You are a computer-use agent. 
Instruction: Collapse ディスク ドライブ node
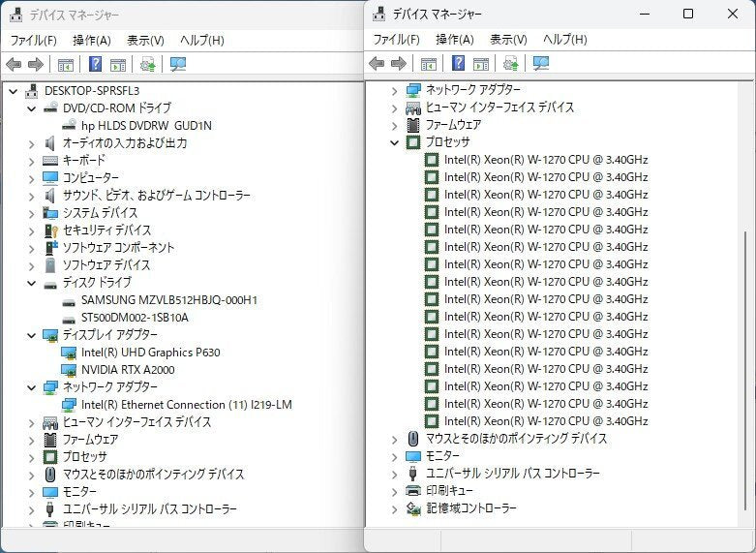pos(32,283)
